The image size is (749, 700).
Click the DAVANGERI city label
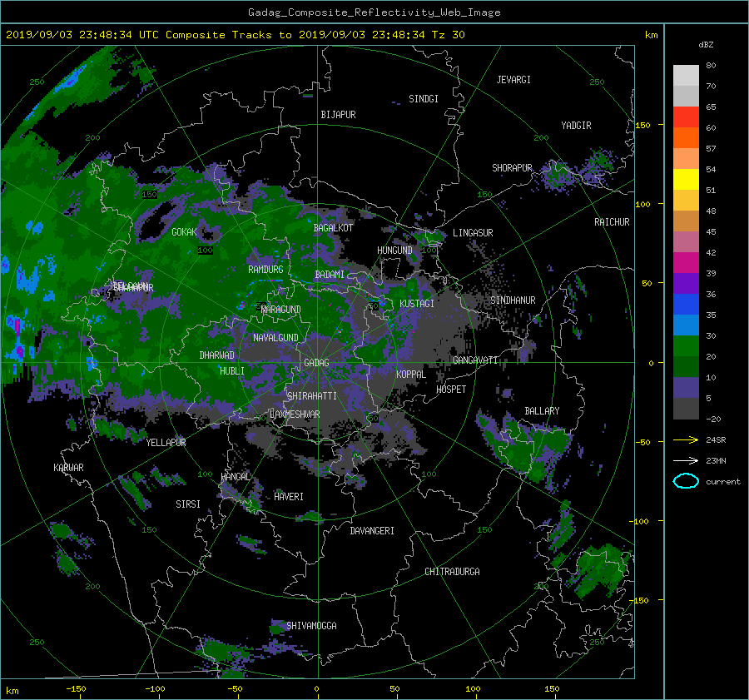tap(372, 531)
